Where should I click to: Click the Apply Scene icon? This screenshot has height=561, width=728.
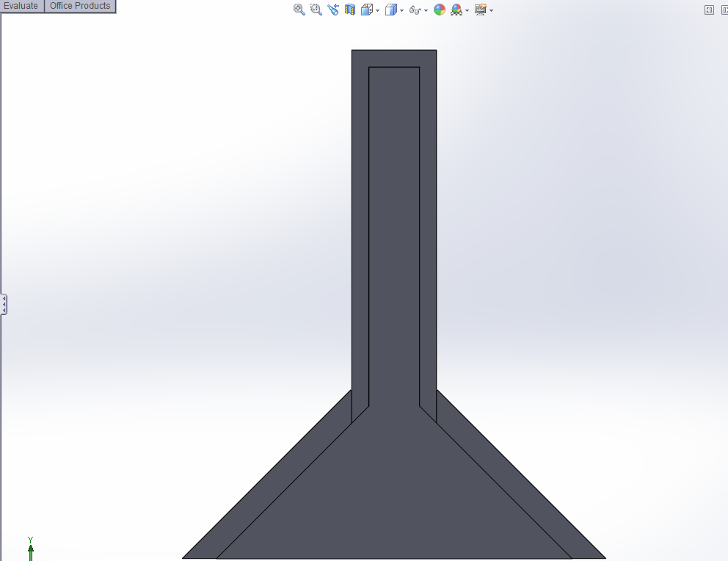[456, 10]
